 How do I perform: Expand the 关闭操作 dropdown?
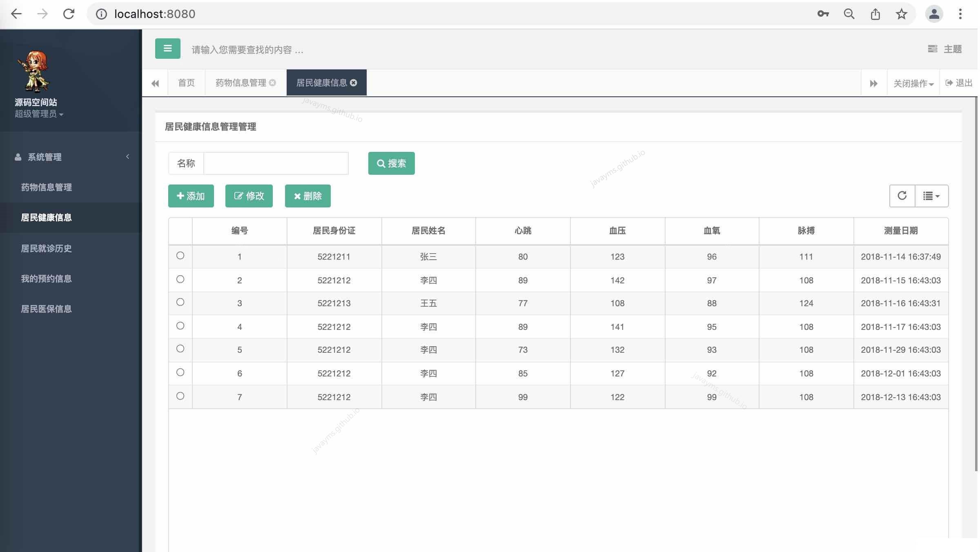click(x=913, y=84)
